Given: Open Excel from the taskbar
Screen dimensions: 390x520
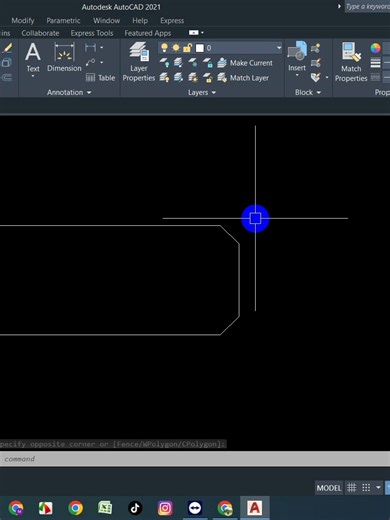Looking at the screenshot, I should point(105,508).
